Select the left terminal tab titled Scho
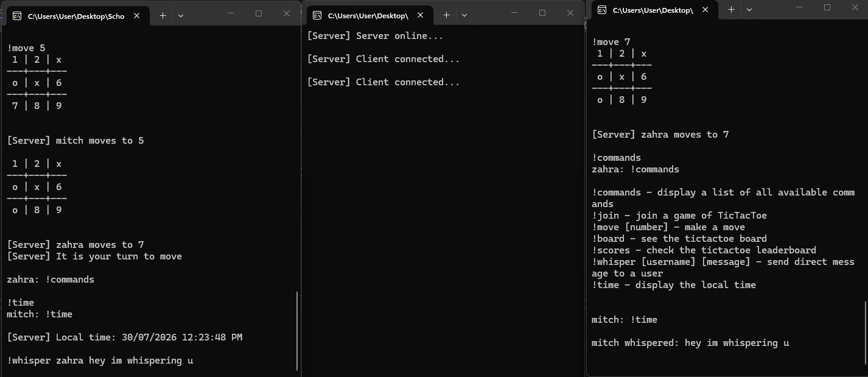The height and width of the screenshot is (377, 868). coord(76,16)
